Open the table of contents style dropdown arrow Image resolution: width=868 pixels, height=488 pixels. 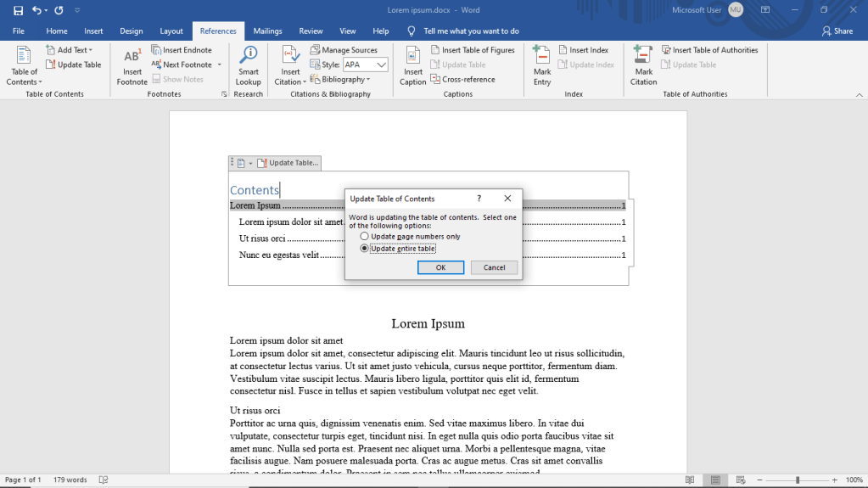point(250,164)
